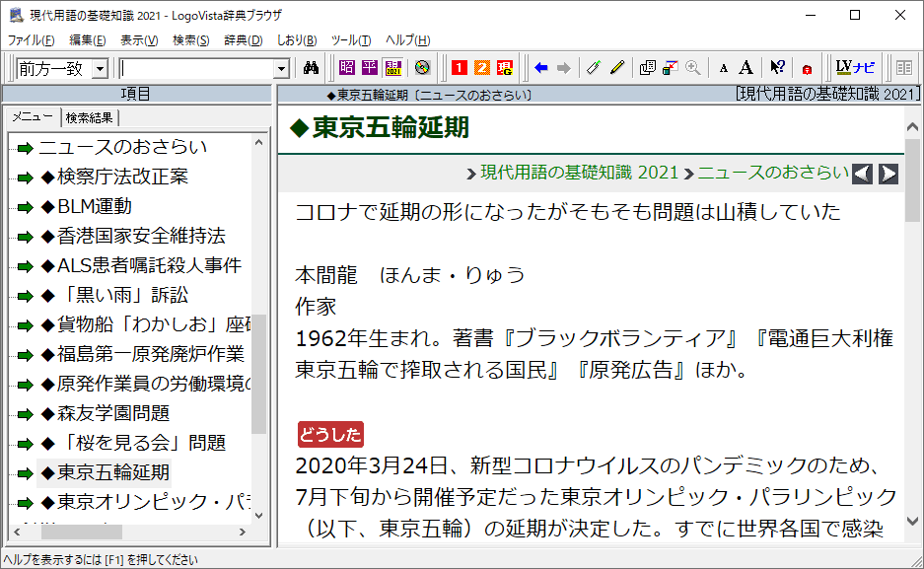Open the 表示 menu
This screenshot has width=924, height=569.
tap(139, 40)
